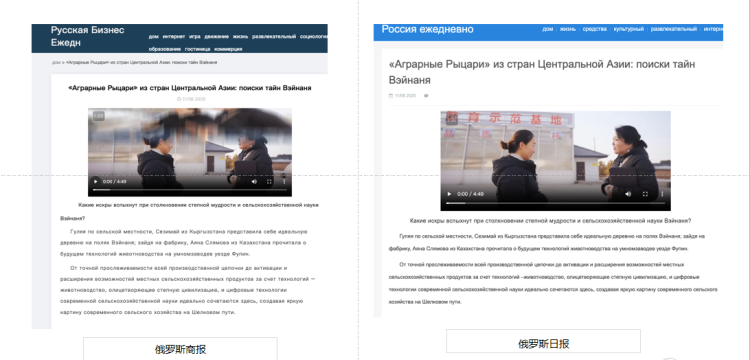Open fullscreen for the Русская Бизнес video
Screen dimensions: 750x360
point(269,182)
